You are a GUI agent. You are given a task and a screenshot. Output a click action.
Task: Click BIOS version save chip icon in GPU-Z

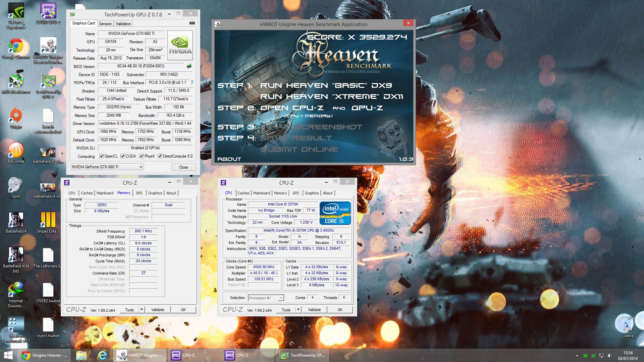[x=190, y=66]
